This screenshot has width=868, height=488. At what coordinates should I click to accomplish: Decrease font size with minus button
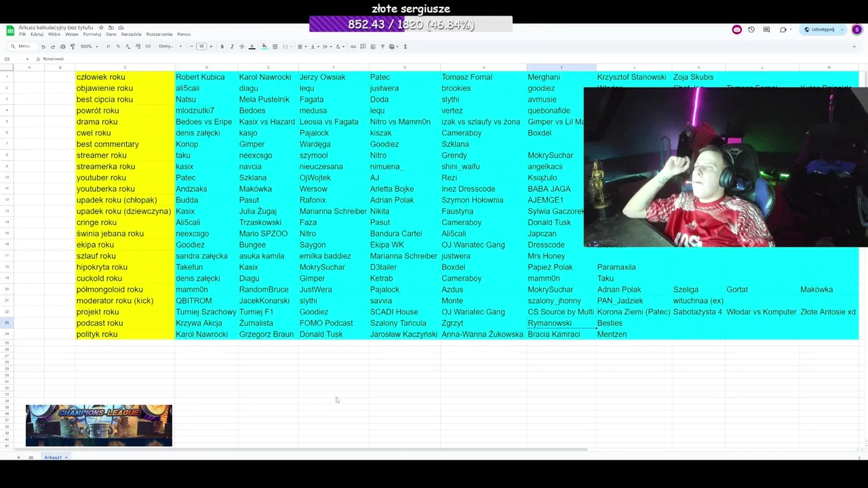click(191, 47)
